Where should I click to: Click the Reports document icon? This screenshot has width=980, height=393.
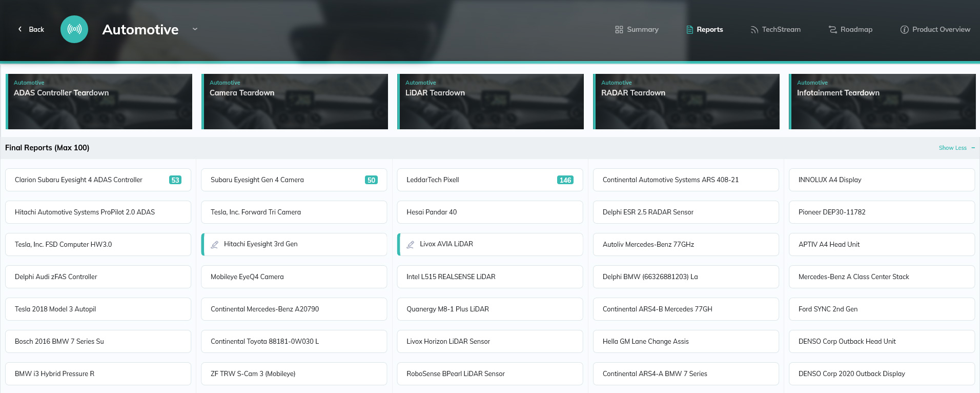coord(690,30)
